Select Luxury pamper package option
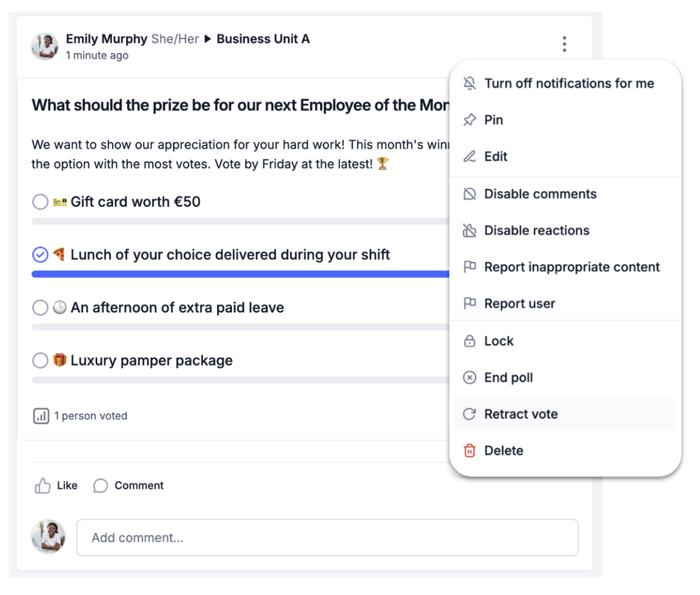 pyautogui.click(x=40, y=360)
